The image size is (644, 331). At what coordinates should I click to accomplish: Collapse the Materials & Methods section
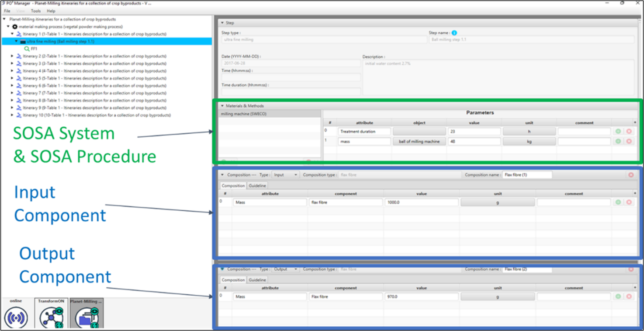pyautogui.click(x=222, y=106)
